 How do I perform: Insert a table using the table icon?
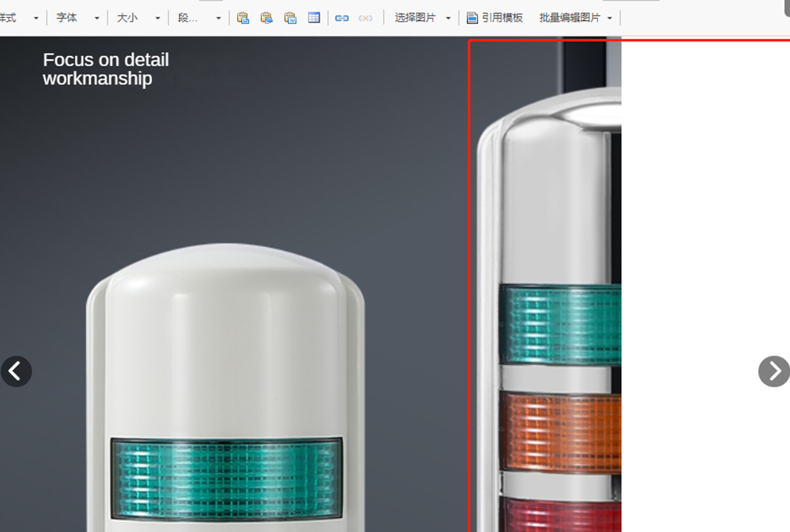(314, 18)
